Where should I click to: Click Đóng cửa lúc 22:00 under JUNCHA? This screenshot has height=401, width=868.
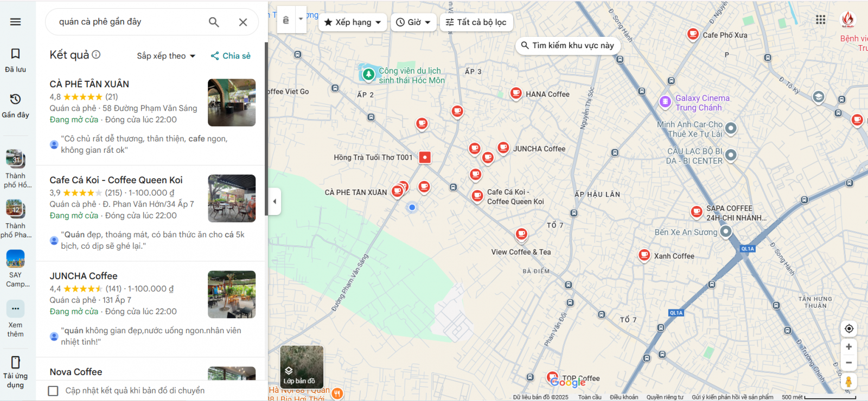(x=141, y=312)
